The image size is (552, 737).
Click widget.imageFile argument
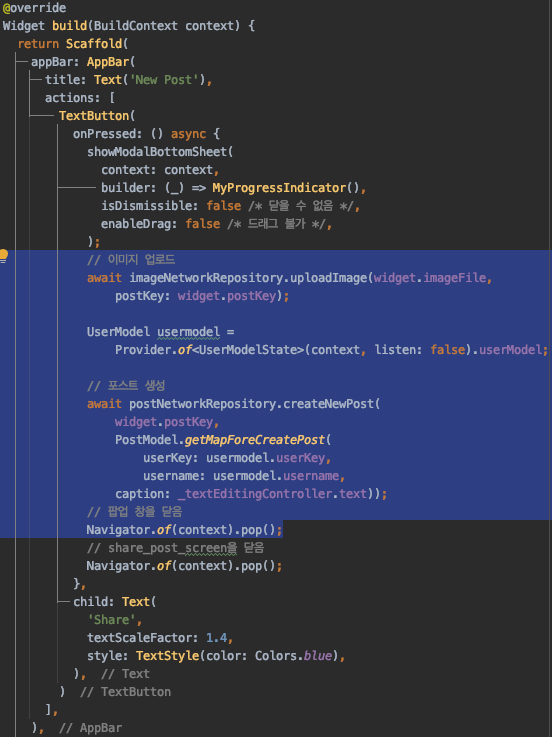[430, 278]
